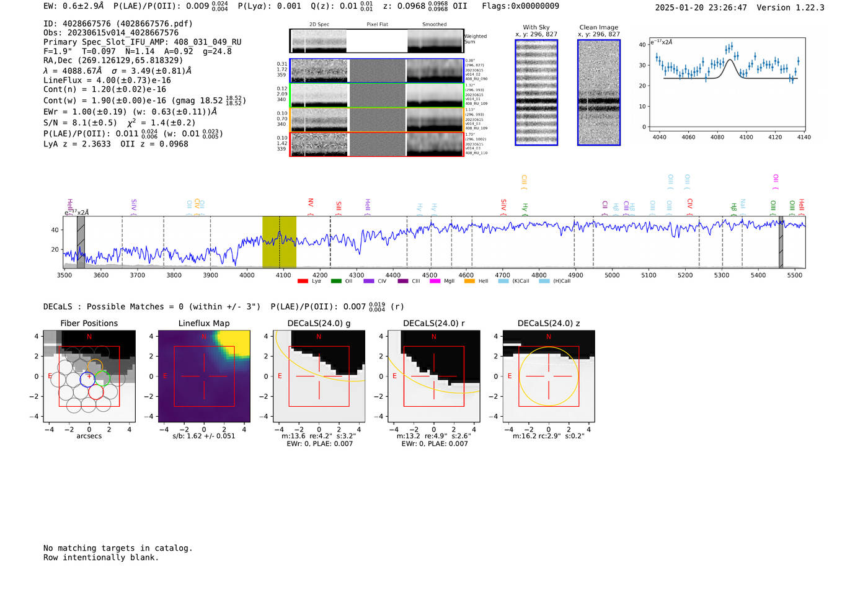Click the Lyα red legend swatch
Image resolution: width=868 pixels, height=591 pixels.
pos(303,281)
